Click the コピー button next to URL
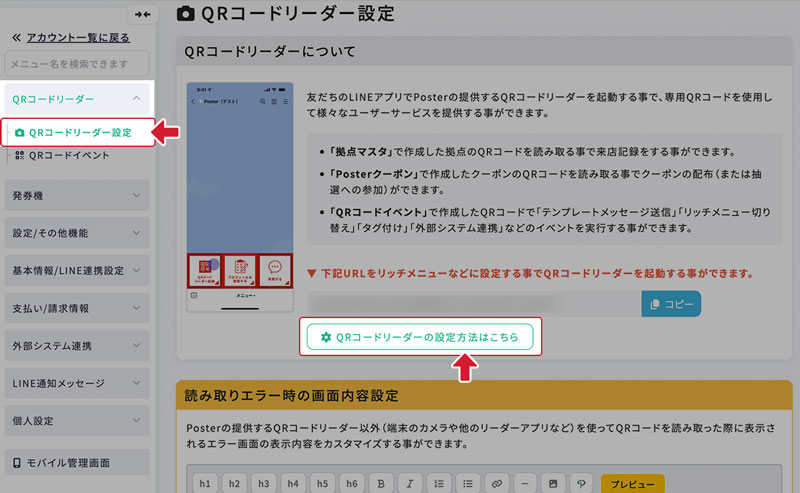Screen dimensions: 800x493 (671, 304)
